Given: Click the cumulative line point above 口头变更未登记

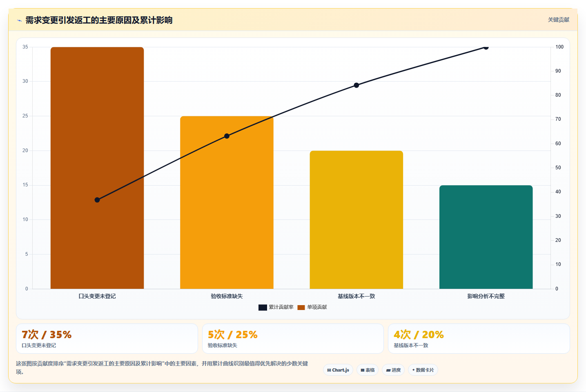Looking at the screenshot, I should pyautogui.click(x=97, y=200).
